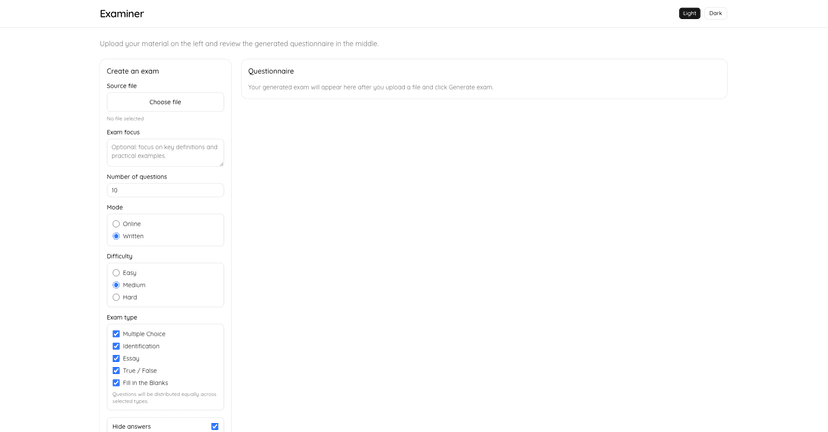Click the Number of questions field
This screenshot has height=432, width=828.
coord(165,190)
